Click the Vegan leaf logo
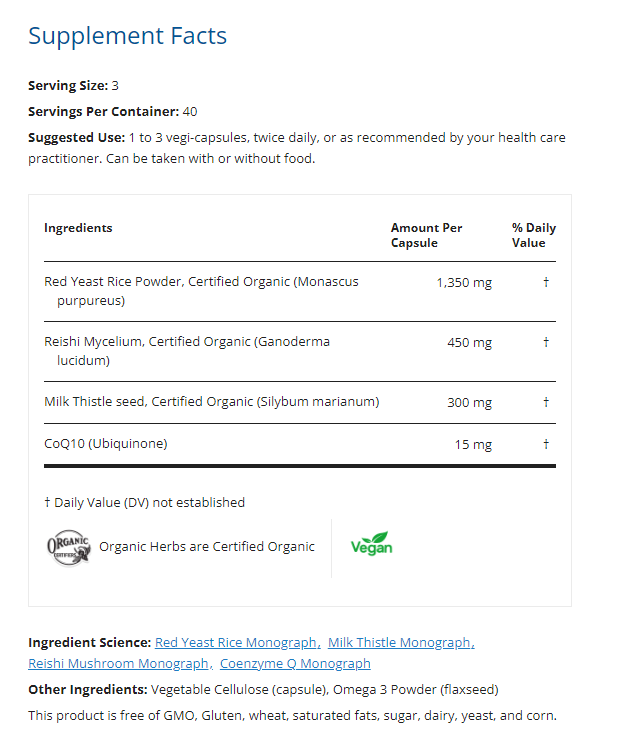 click(x=371, y=545)
